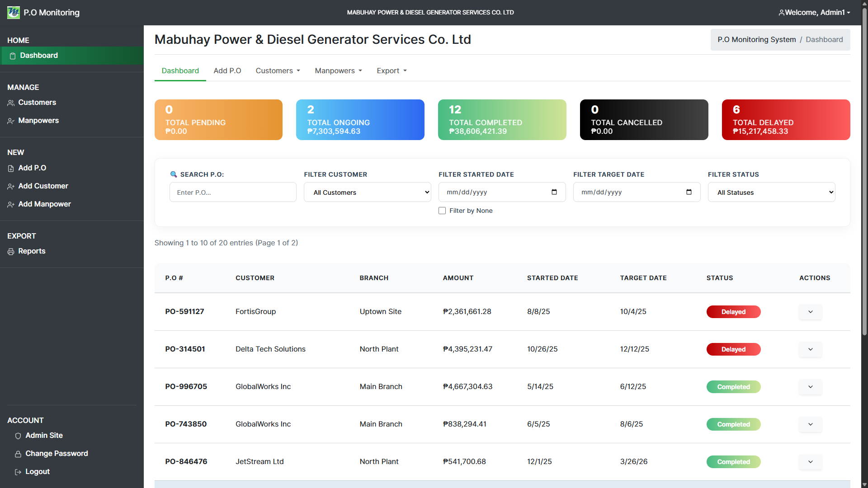868x488 pixels.
Task: Click the Change Password lock icon
Action: [x=18, y=454]
